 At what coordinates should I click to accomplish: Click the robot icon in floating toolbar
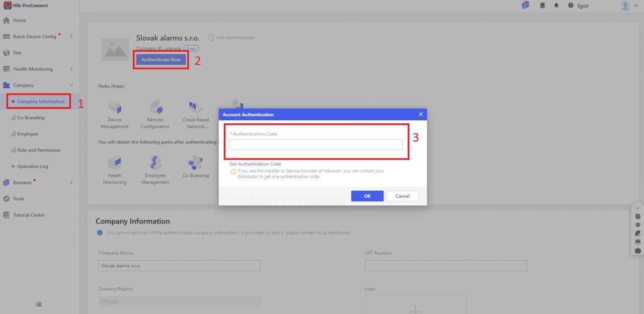coord(638,250)
